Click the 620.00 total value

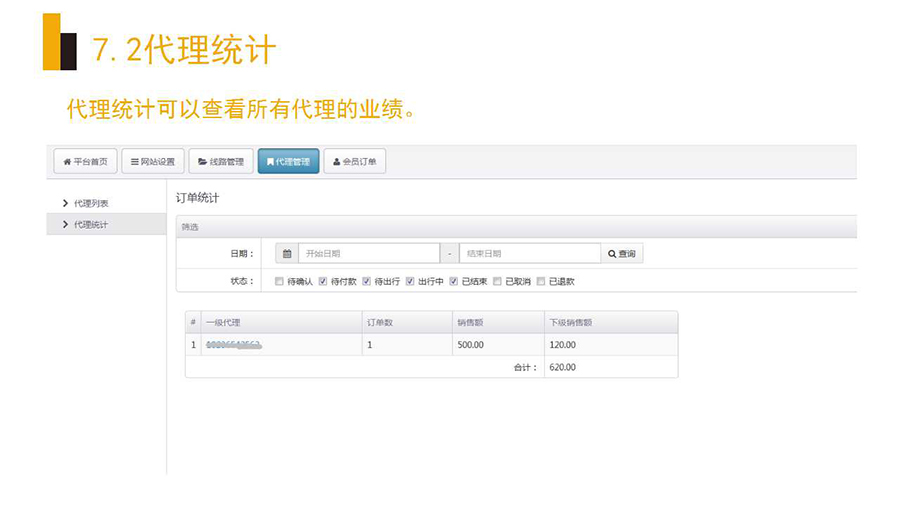click(x=562, y=367)
